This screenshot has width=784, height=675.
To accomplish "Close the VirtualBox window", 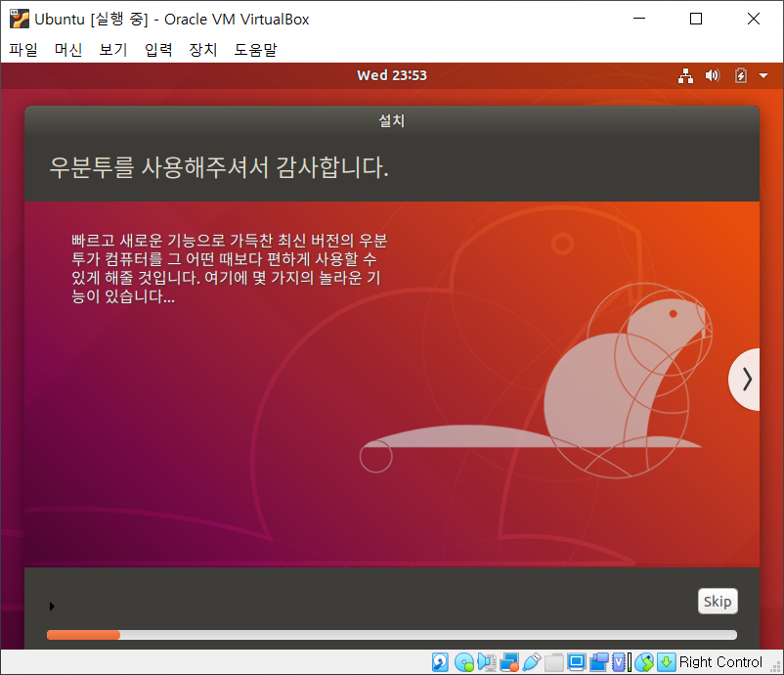I will pyautogui.click(x=754, y=19).
